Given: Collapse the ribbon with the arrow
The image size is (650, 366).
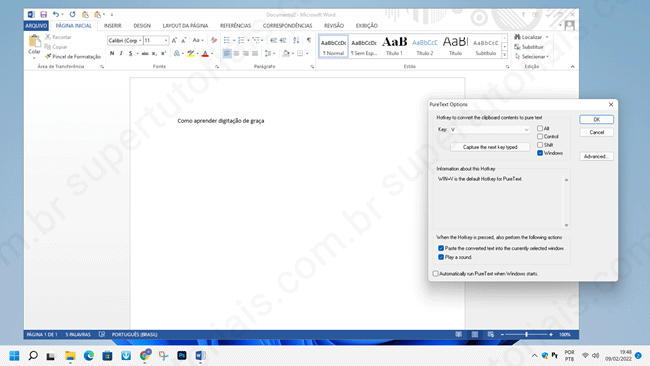Looking at the screenshot, I should click(572, 66).
